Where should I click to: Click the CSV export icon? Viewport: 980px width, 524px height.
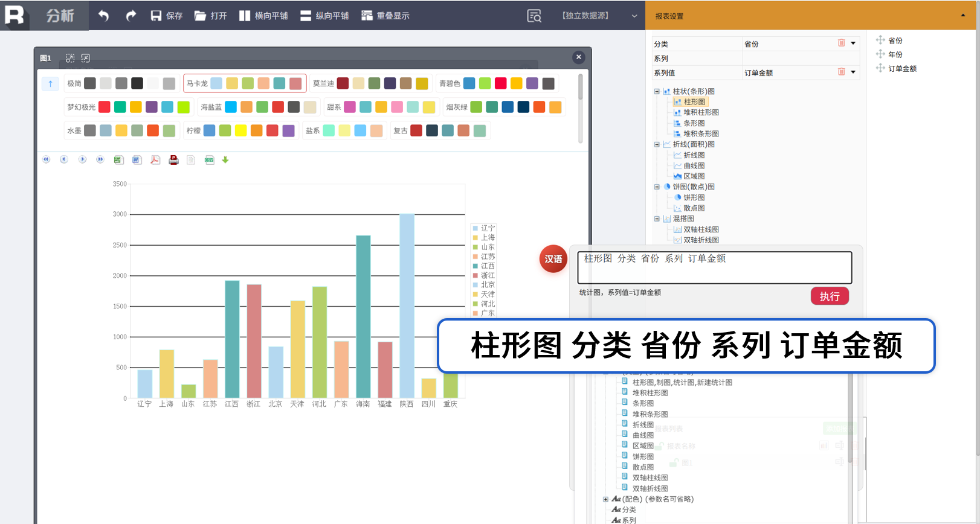pos(209,160)
